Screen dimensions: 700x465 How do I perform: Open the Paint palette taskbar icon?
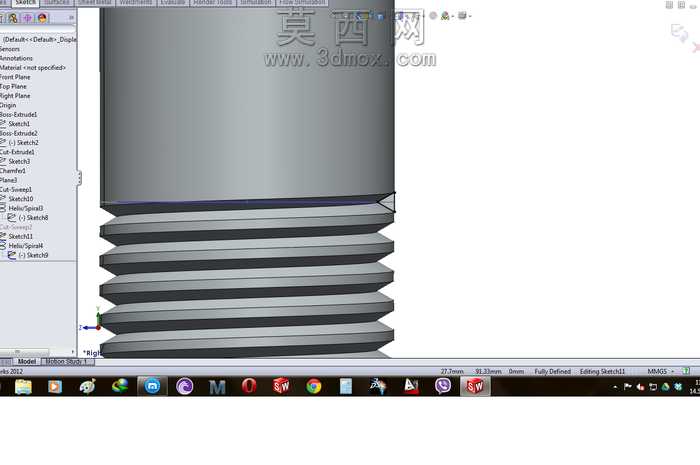[88, 386]
